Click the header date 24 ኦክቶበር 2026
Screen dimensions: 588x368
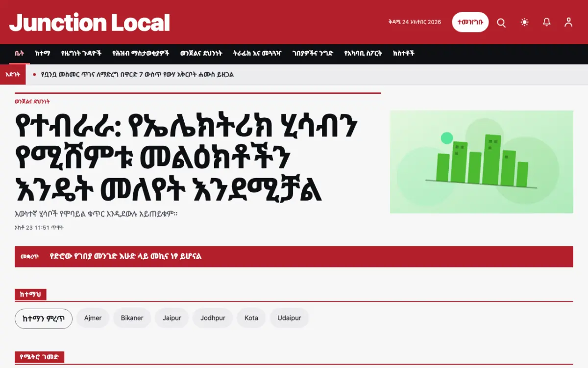[x=415, y=22]
